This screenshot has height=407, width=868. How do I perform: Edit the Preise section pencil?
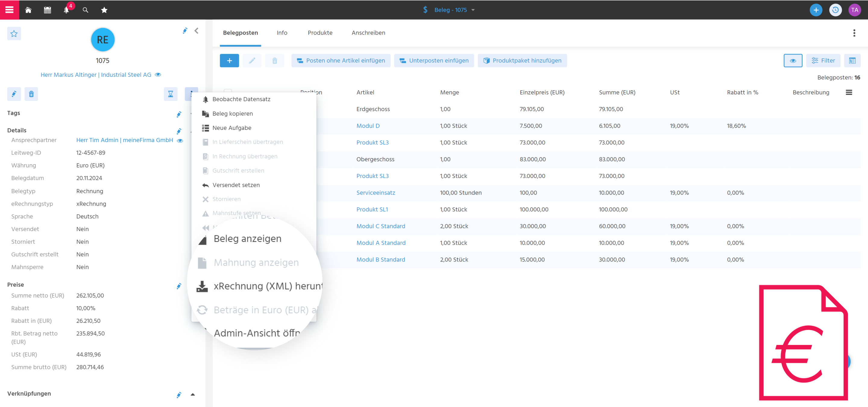pyautogui.click(x=179, y=286)
